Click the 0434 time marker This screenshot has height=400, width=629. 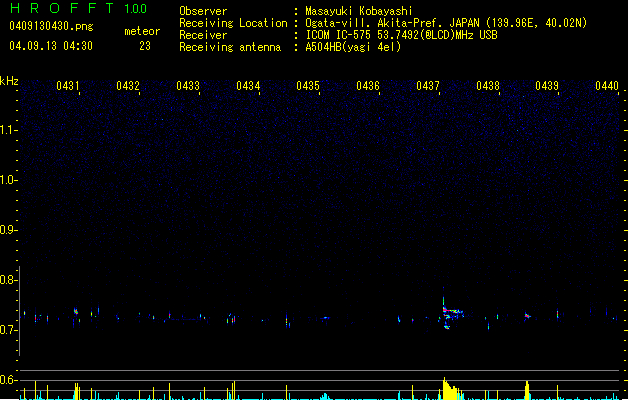[248, 86]
